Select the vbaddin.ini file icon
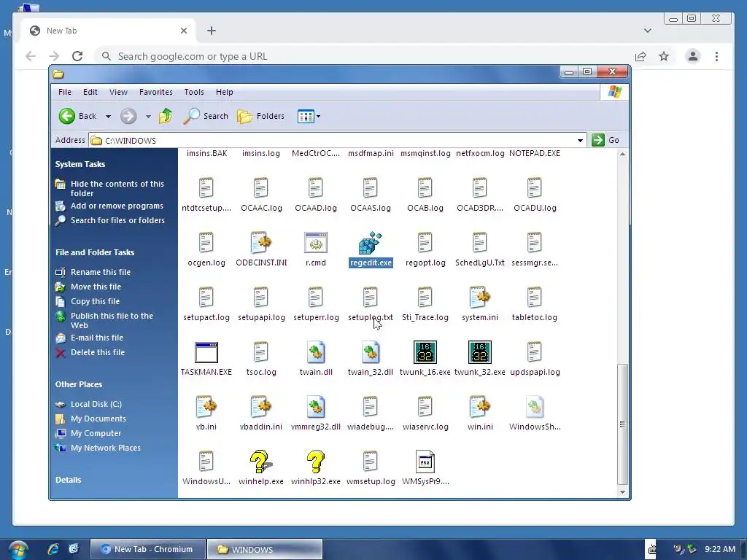This screenshot has height=560, width=747. (x=260, y=407)
